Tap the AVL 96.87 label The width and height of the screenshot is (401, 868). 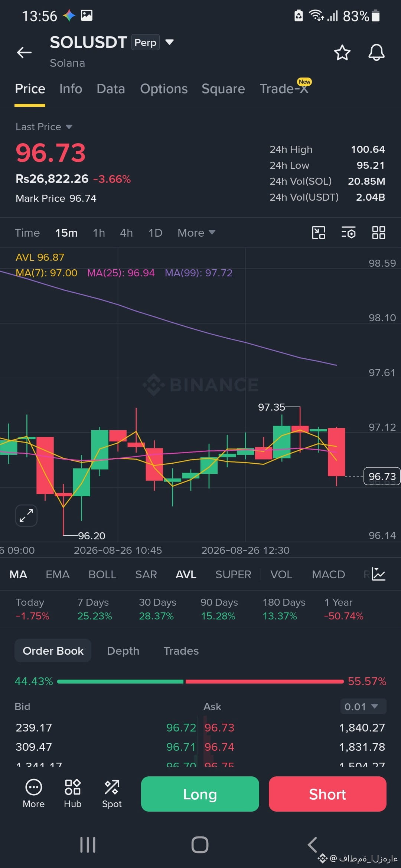pos(40,257)
